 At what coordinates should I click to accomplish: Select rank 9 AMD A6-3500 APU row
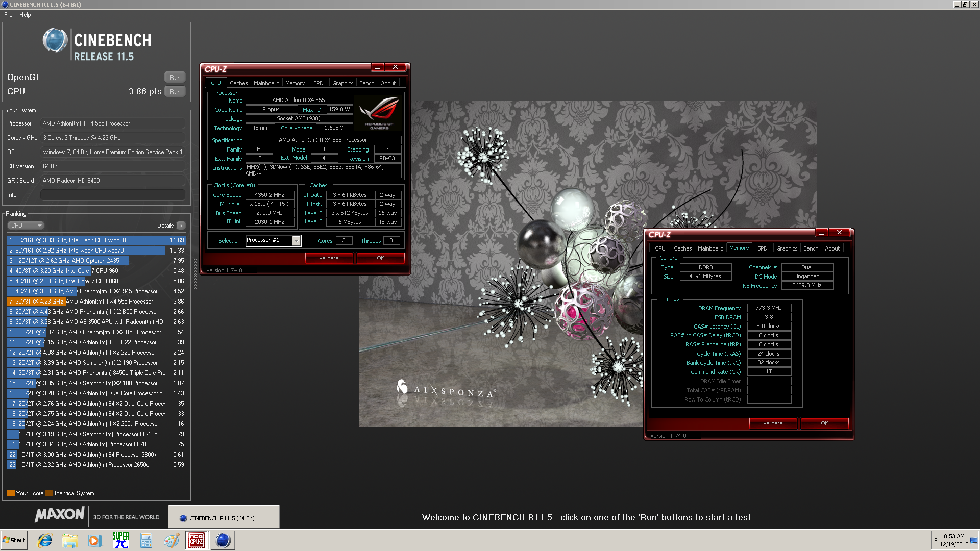96,322
